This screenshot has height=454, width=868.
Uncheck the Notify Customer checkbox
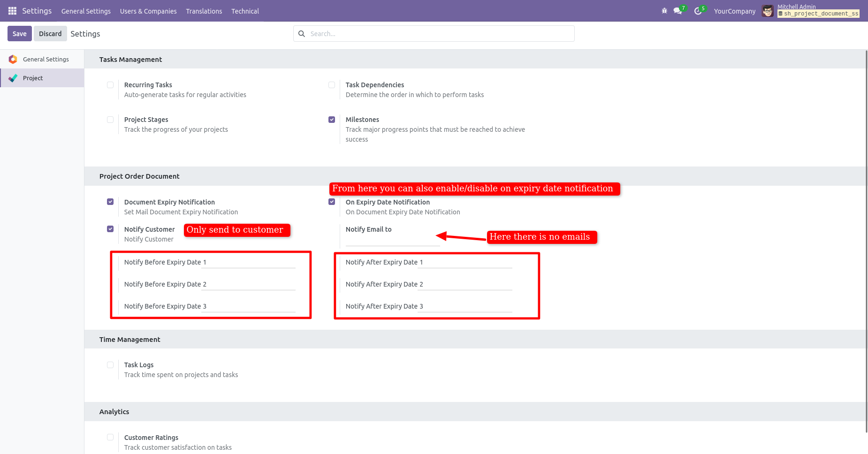(x=110, y=229)
